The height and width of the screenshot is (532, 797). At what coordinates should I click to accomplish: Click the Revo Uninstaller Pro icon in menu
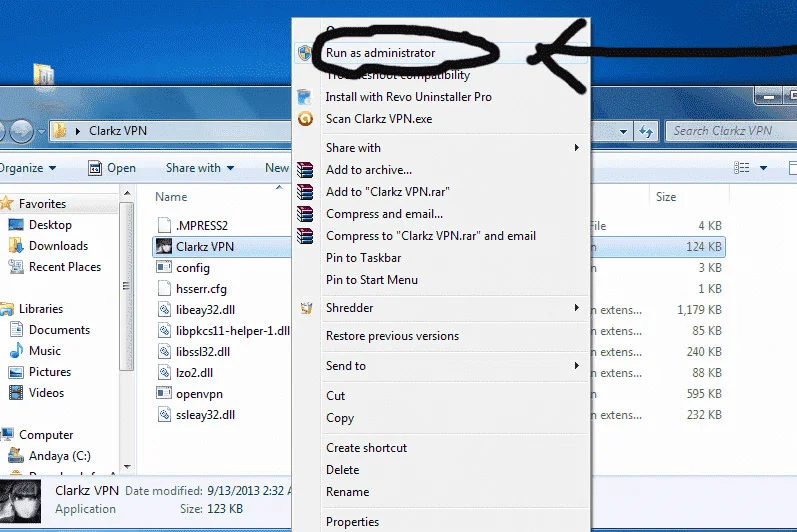coord(304,97)
